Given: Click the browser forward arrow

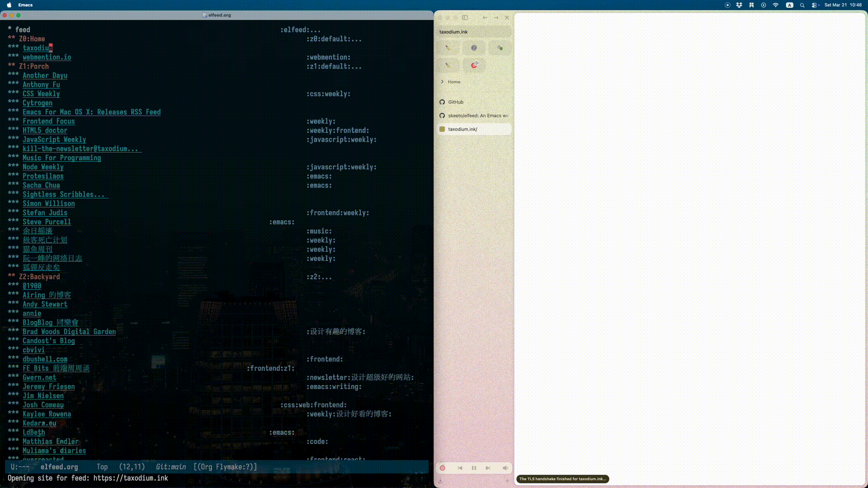Looking at the screenshot, I should pos(496,18).
